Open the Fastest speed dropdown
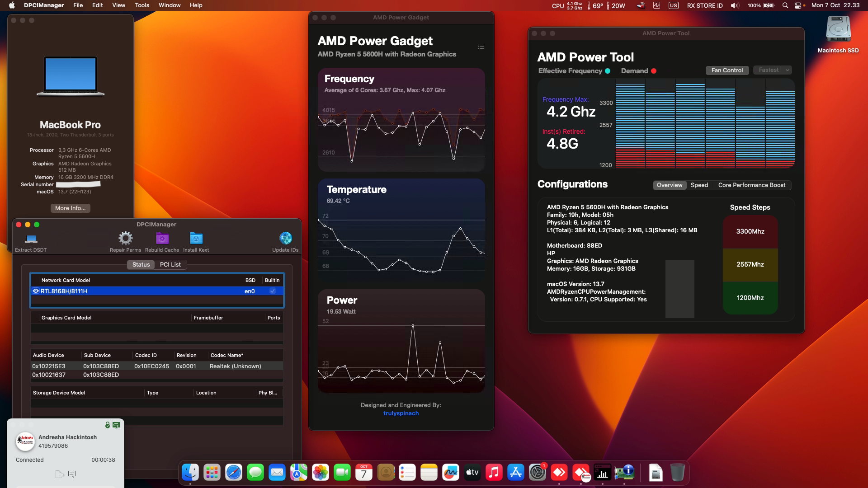868x488 pixels. coord(772,70)
